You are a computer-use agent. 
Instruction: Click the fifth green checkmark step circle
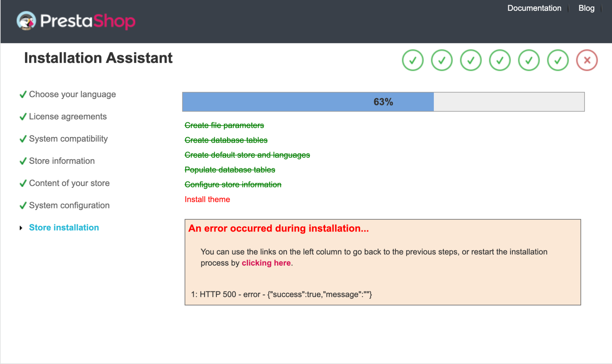(x=529, y=60)
